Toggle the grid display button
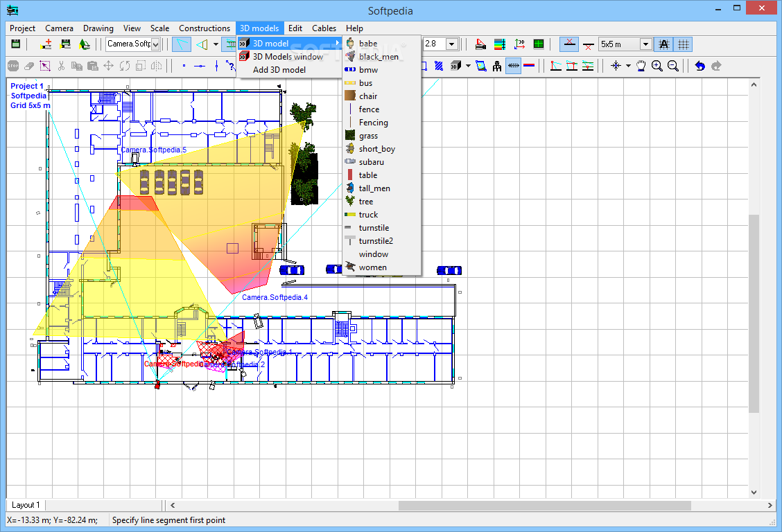 [x=684, y=44]
